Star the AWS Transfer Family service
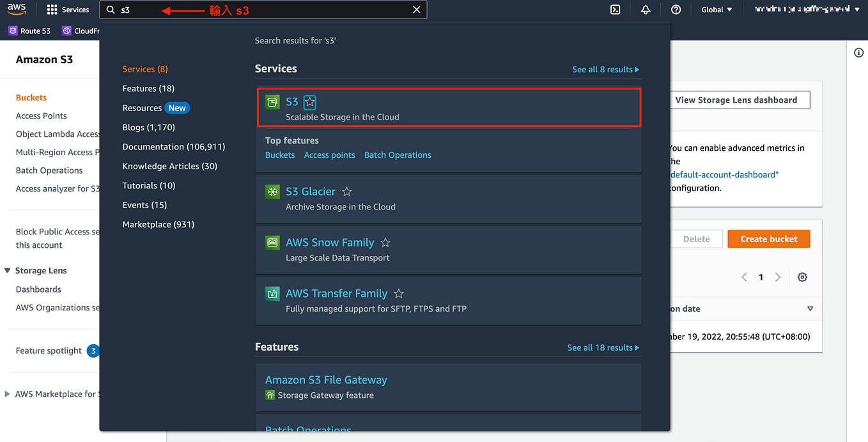Viewport: 868px width, 442px height. [398, 293]
